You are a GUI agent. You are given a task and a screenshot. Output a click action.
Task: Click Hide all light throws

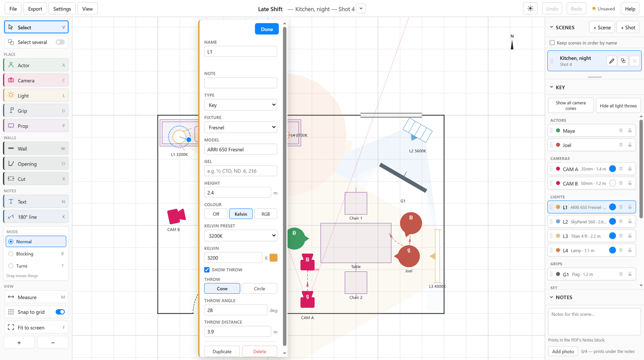coord(618,106)
